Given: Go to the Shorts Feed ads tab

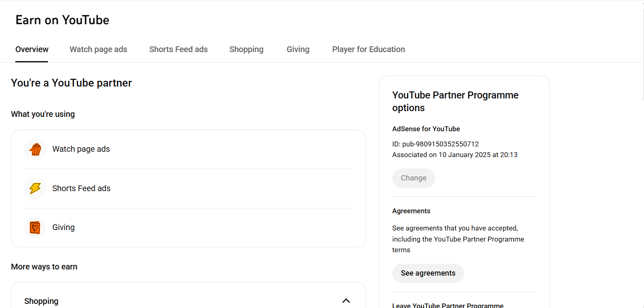Looking at the screenshot, I should 178,50.
